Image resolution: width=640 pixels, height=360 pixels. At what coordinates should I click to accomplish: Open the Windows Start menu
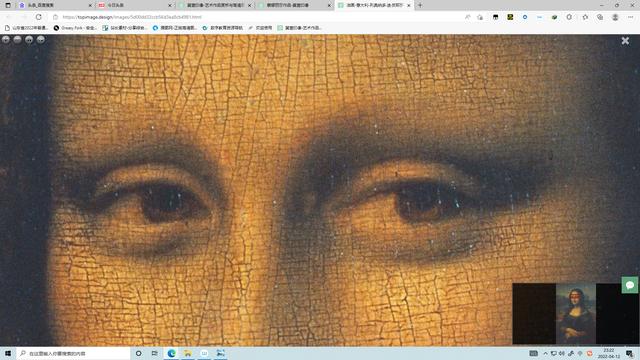pos(8,353)
